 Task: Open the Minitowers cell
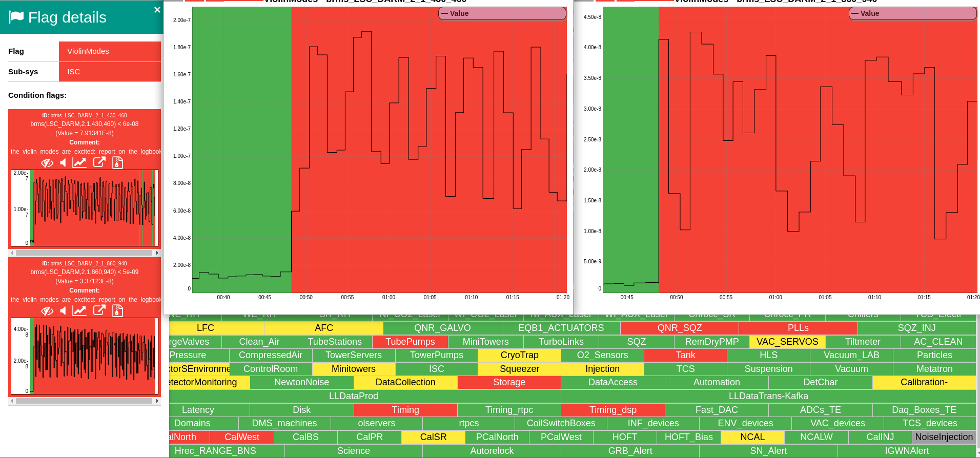point(353,369)
